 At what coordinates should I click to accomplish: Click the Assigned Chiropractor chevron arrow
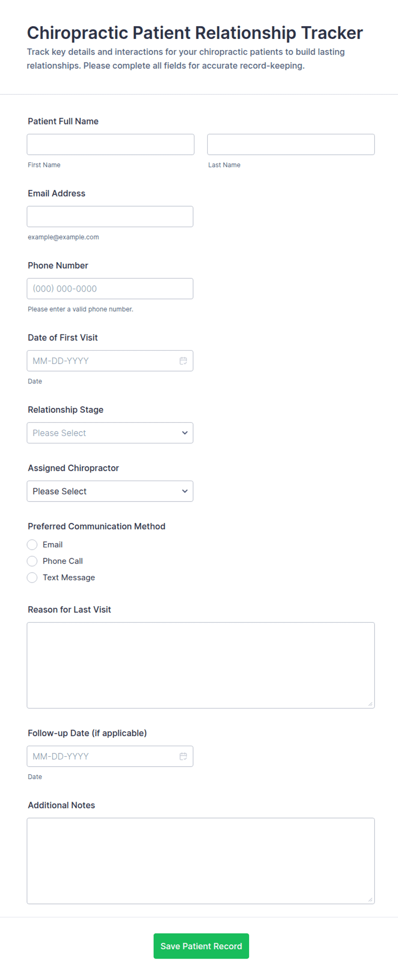pos(185,491)
